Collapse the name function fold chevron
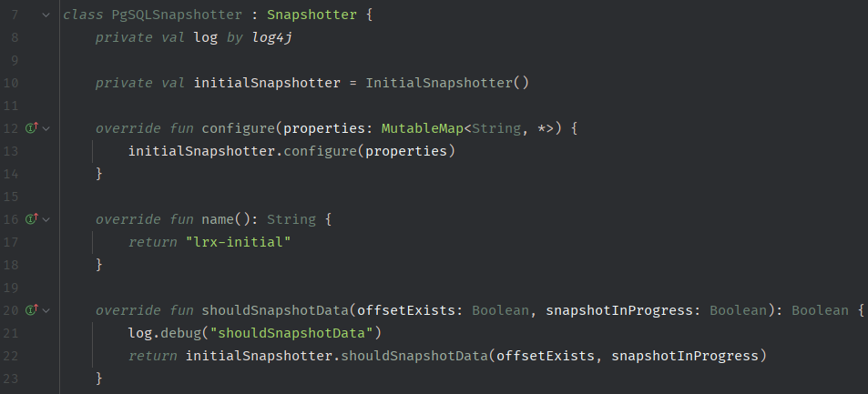 tap(46, 219)
